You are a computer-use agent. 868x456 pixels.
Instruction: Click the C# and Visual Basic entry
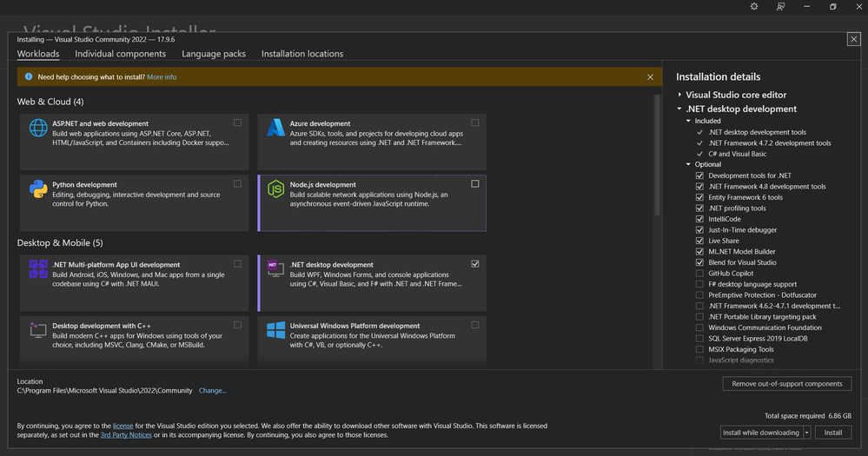pos(738,154)
